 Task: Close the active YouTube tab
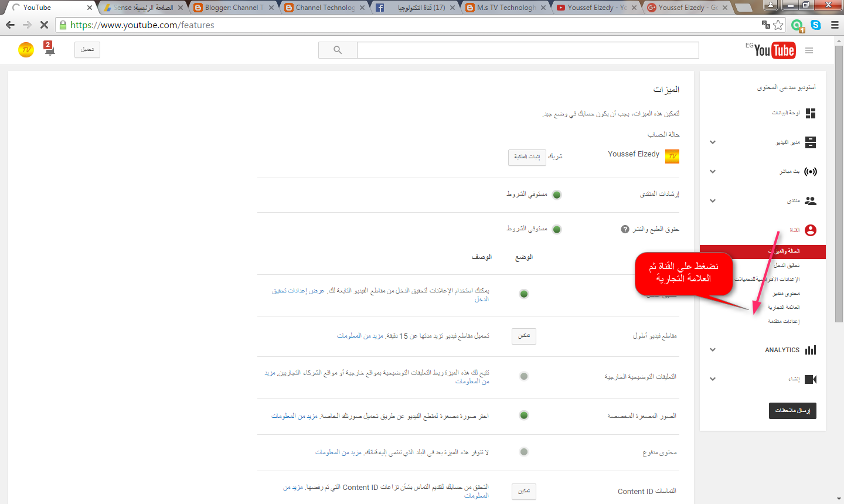pyautogui.click(x=90, y=8)
